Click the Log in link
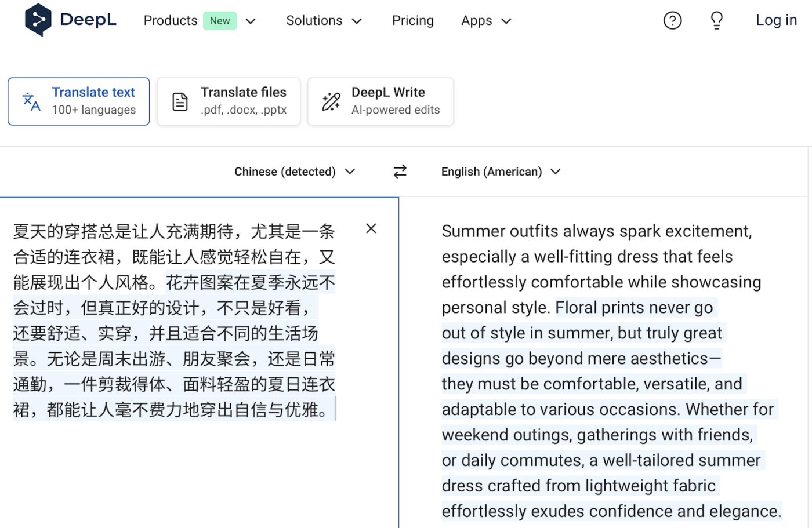812x528 pixels. pyautogui.click(x=776, y=20)
